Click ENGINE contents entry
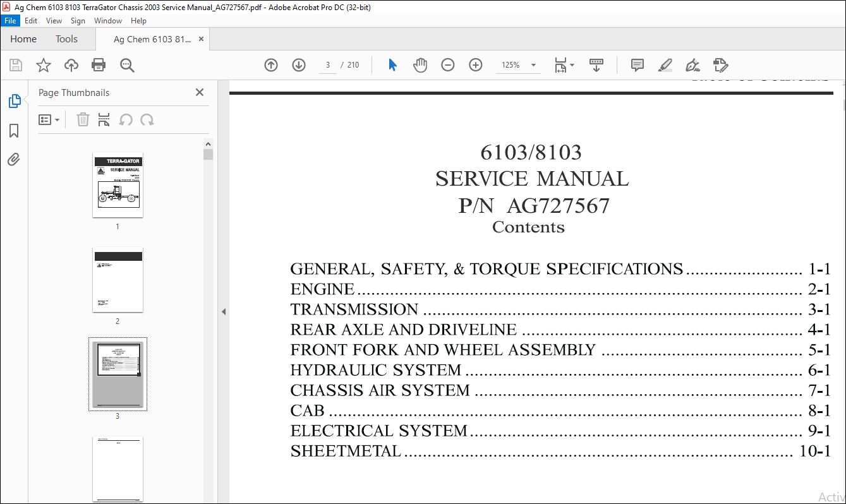This screenshot has height=504, width=846. [560, 289]
